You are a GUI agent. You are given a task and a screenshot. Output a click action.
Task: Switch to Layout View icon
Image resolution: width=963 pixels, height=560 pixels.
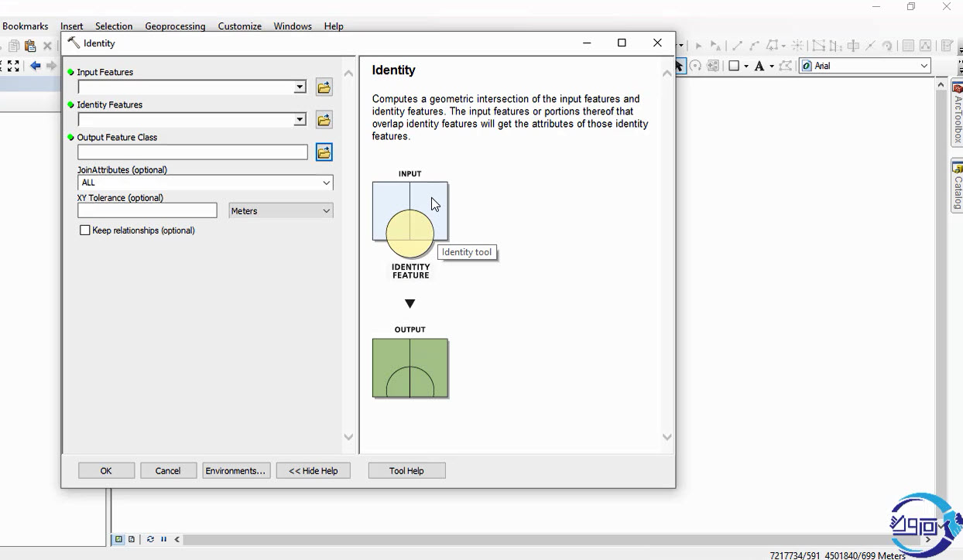pos(132,539)
